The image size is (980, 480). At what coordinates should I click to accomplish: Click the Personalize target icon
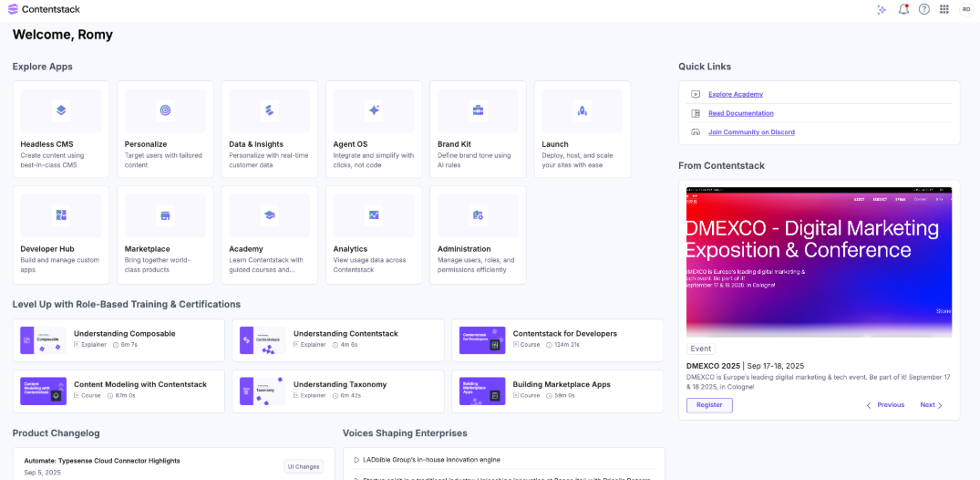[165, 110]
